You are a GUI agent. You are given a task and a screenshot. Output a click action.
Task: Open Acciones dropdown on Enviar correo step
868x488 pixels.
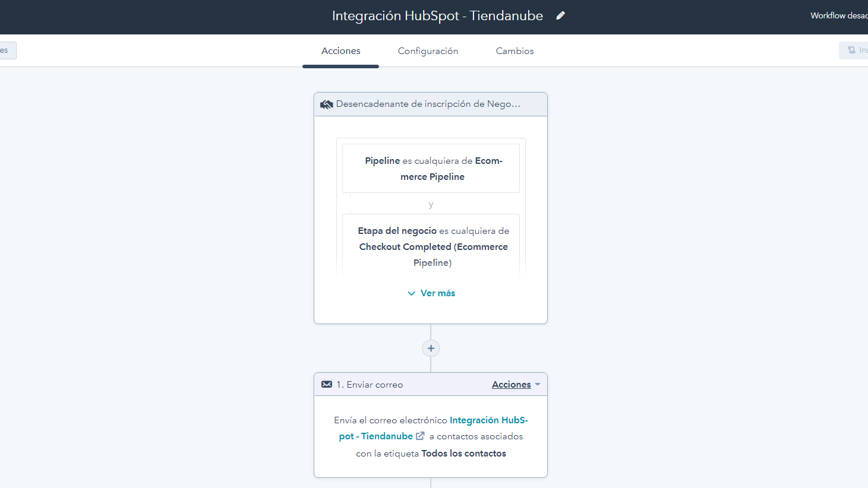click(516, 385)
